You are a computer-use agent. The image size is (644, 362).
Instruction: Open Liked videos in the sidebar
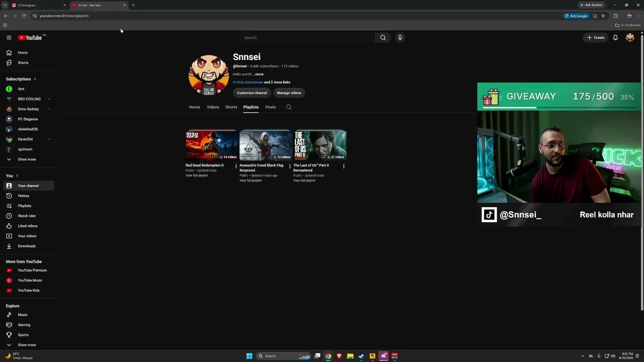tap(29, 226)
